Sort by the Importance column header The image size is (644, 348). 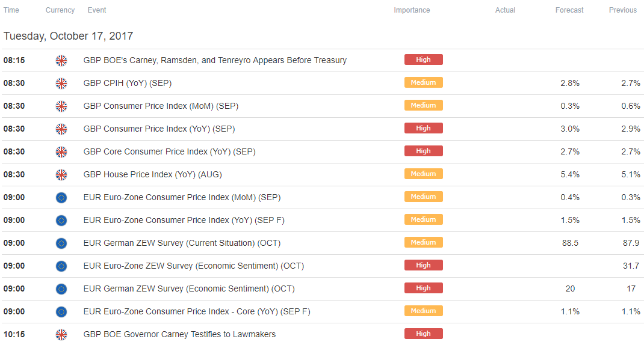click(412, 10)
